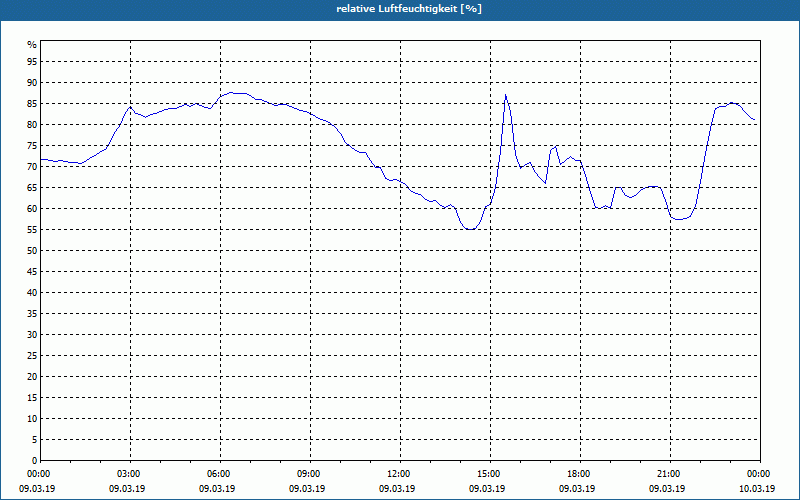
Task: Select the '03:00' time label
Action: tap(130, 474)
